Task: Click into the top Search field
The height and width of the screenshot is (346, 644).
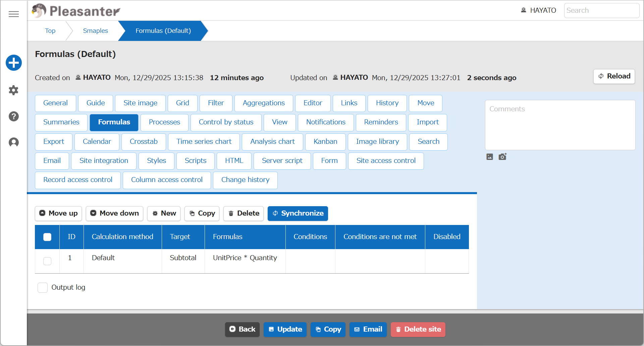Action: [602, 10]
